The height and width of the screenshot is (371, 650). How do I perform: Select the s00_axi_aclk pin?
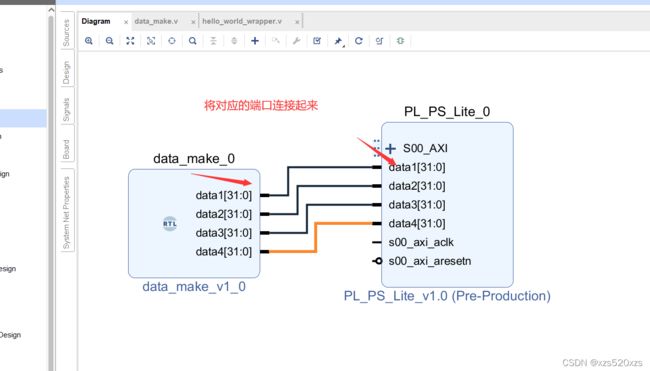(x=421, y=242)
